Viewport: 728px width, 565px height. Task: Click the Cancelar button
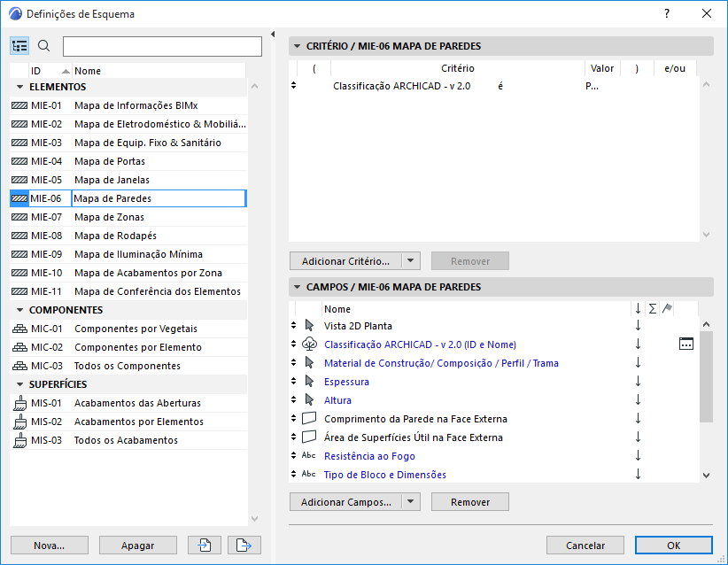pos(585,545)
